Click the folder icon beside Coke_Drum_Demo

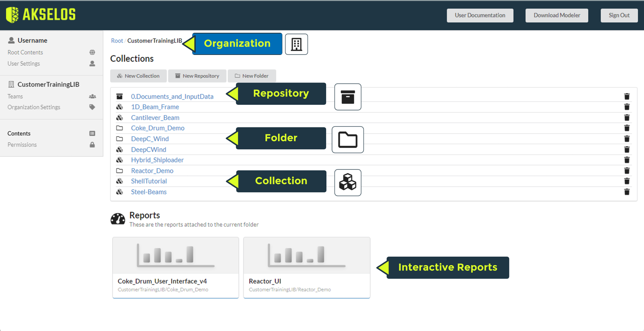tap(119, 128)
